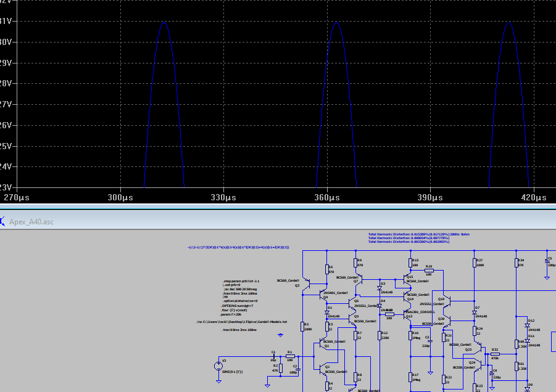This screenshot has height=392, width=556.
Task: Click the .step param prb list directive
Action: coord(241,281)
